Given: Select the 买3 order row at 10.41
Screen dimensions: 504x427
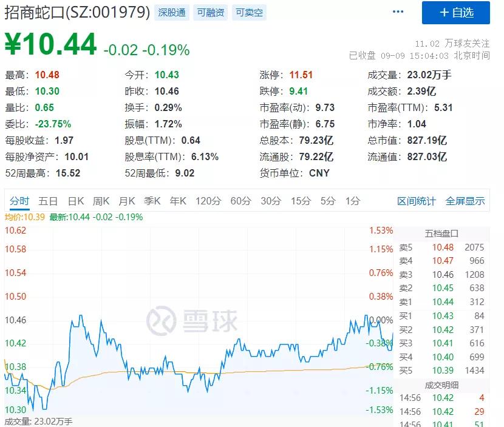Looking at the screenshot, I should coord(441,343).
